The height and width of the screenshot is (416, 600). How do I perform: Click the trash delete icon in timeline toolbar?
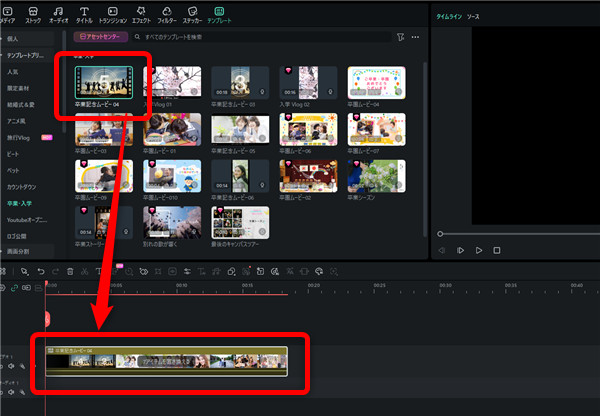70,271
